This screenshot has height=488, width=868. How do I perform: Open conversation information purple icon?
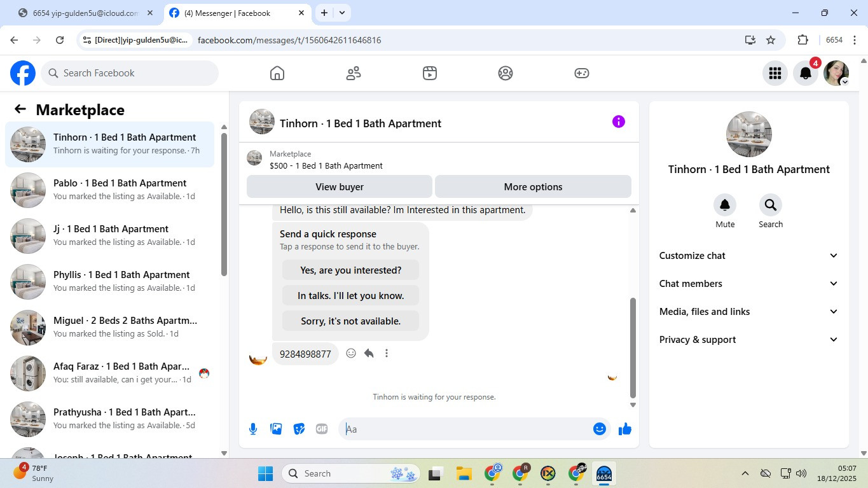(619, 122)
